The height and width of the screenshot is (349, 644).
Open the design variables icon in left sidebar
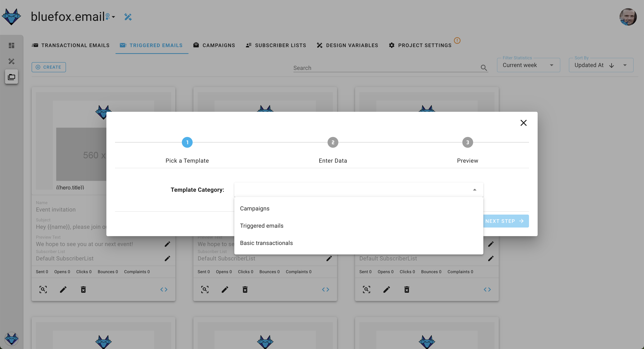tap(11, 61)
